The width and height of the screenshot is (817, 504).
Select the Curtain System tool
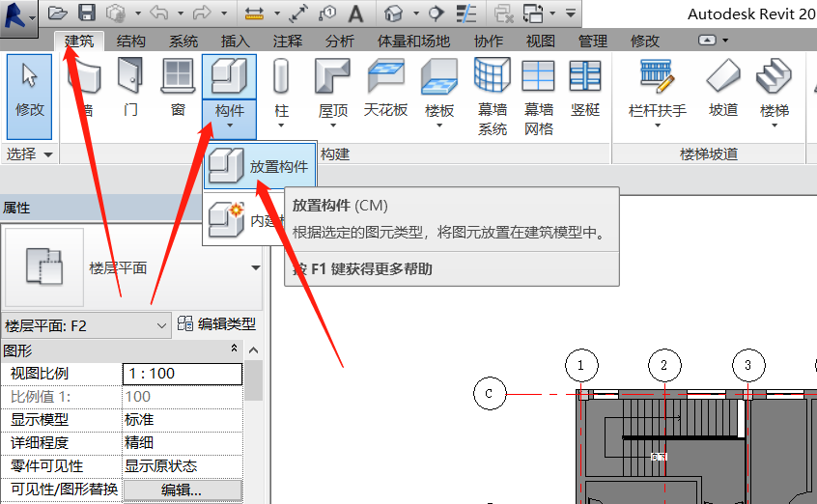(x=493, y=85)
